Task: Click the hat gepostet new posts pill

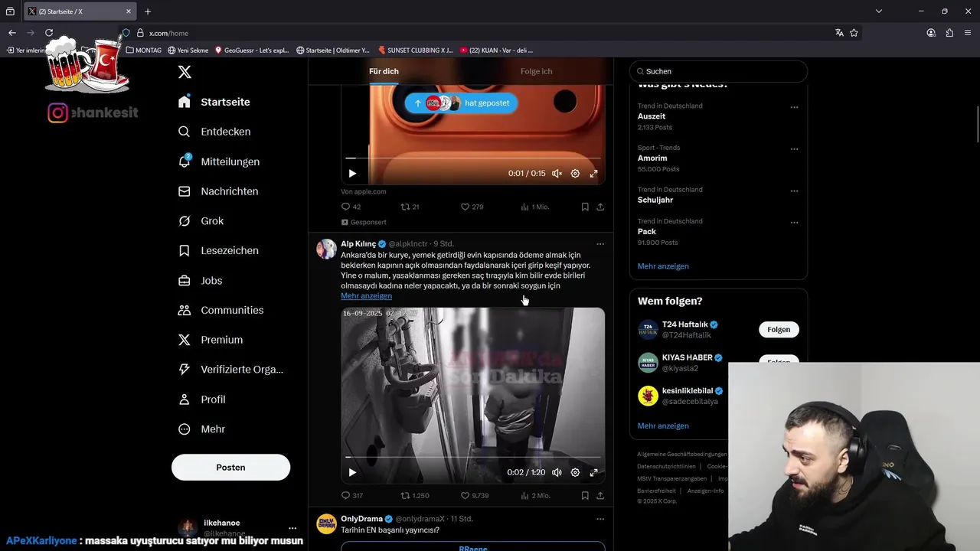Action: pyautogui.click(x=461, y=103)
